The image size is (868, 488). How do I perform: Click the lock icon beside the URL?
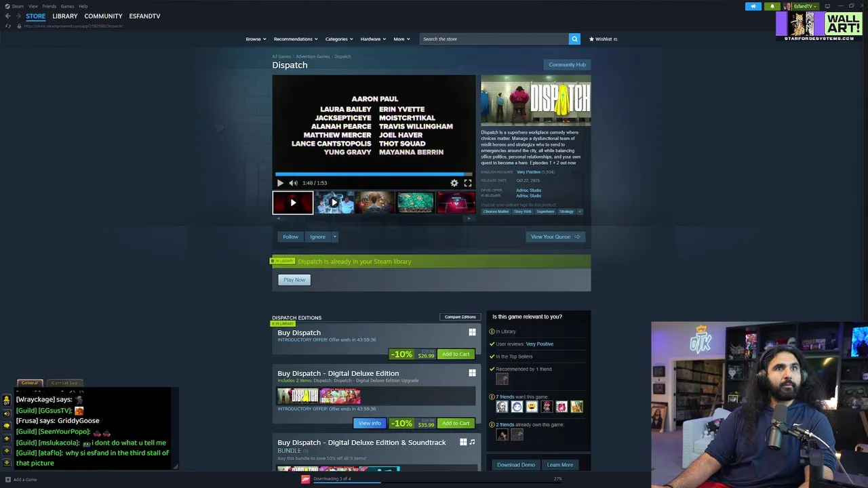pyautogui.click(x=19, y=26)
